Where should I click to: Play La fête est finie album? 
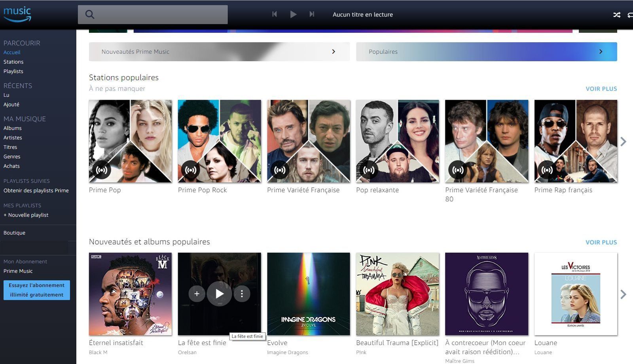click(219, 294)
